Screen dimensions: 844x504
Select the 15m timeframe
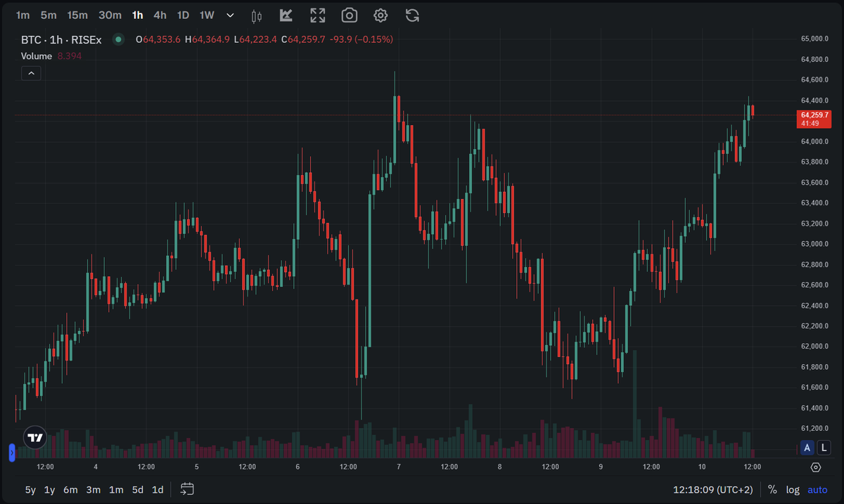[x=77, y=15]
